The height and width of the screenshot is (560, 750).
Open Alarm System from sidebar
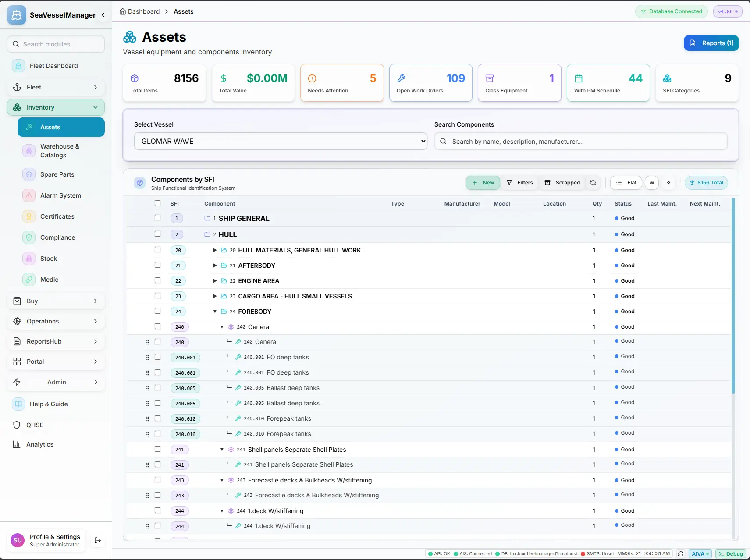click(61, 195)
